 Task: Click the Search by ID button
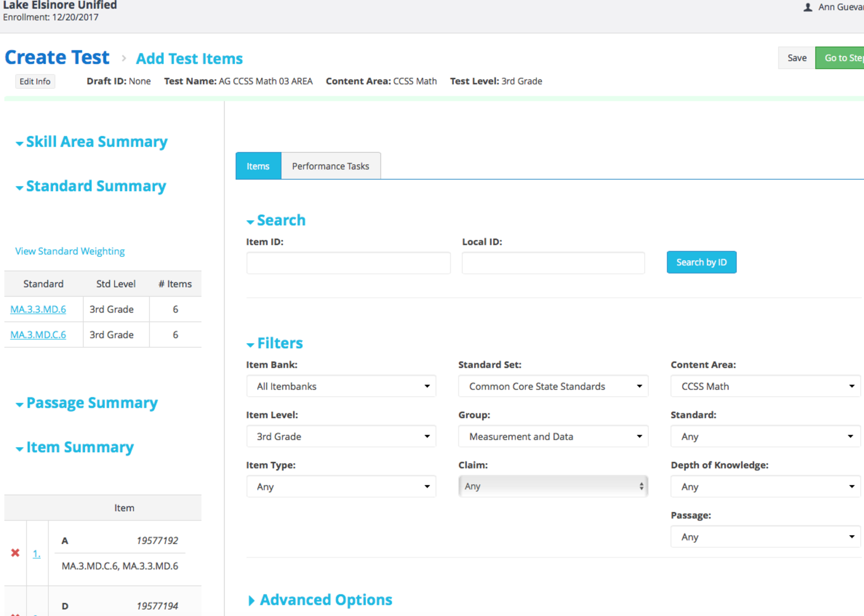(701, 262)
